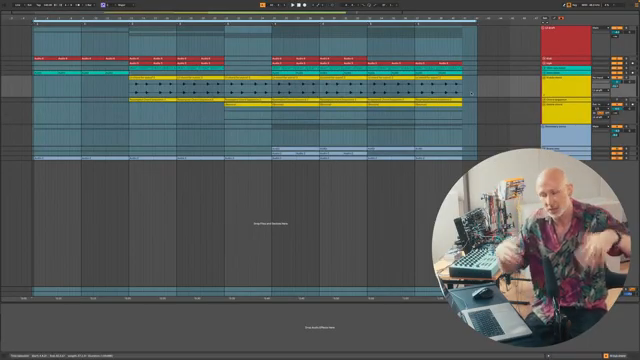Click the Set locator button
This screenshot has width=640, height=360.
pyautogui.click(x=545, y=18)
